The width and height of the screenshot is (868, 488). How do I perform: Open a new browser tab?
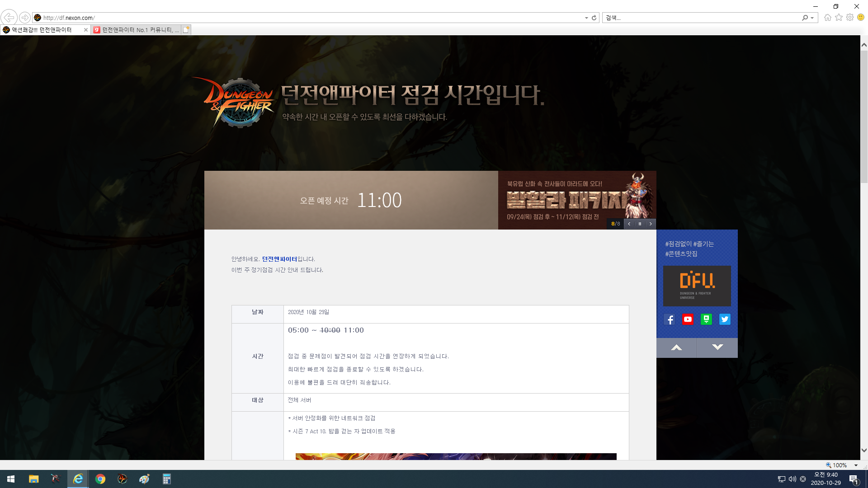click(x=186, y=30)
